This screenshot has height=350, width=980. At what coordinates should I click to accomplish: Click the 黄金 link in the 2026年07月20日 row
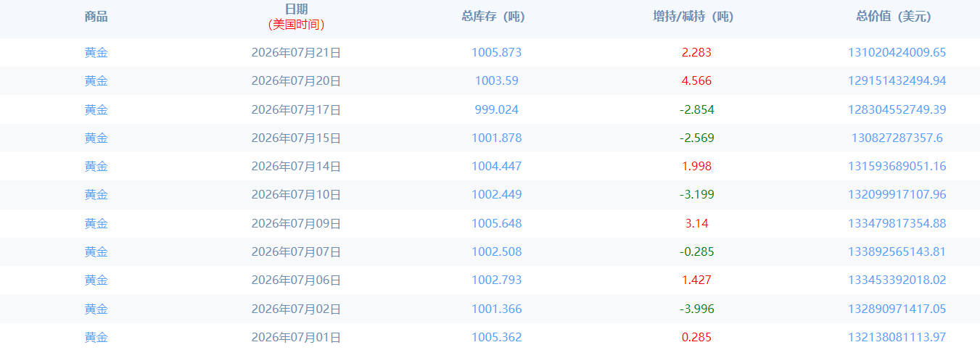point(96,80)
